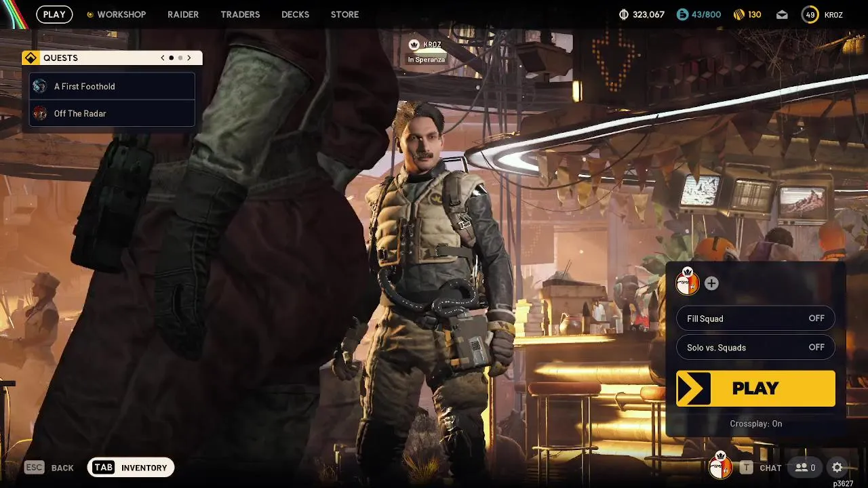Click the blue stash icon beside 43/800
Image resolution: width=868 pixels, height=488 pixels.
pos(682,14)
